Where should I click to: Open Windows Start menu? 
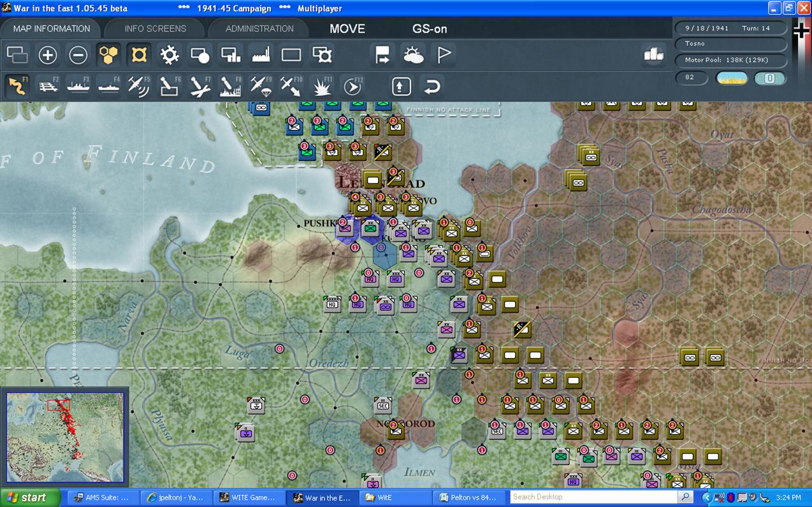click(30, 497)
